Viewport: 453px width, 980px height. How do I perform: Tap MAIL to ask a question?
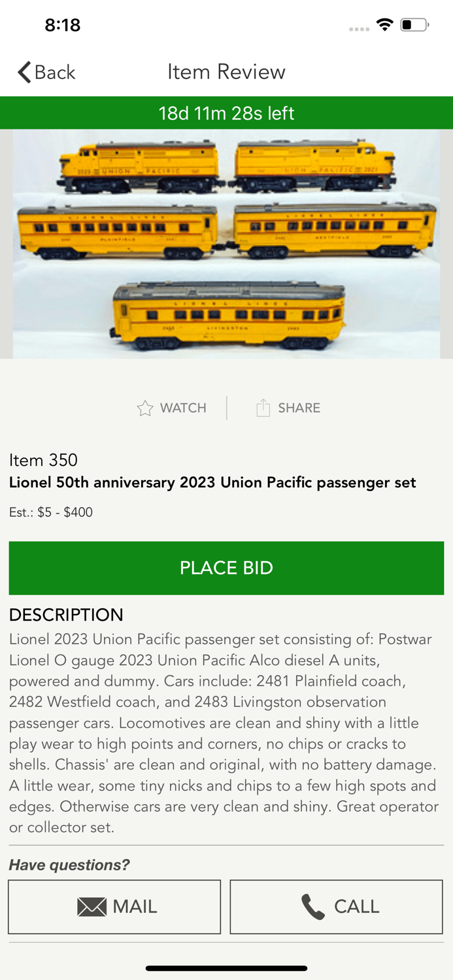114,907
